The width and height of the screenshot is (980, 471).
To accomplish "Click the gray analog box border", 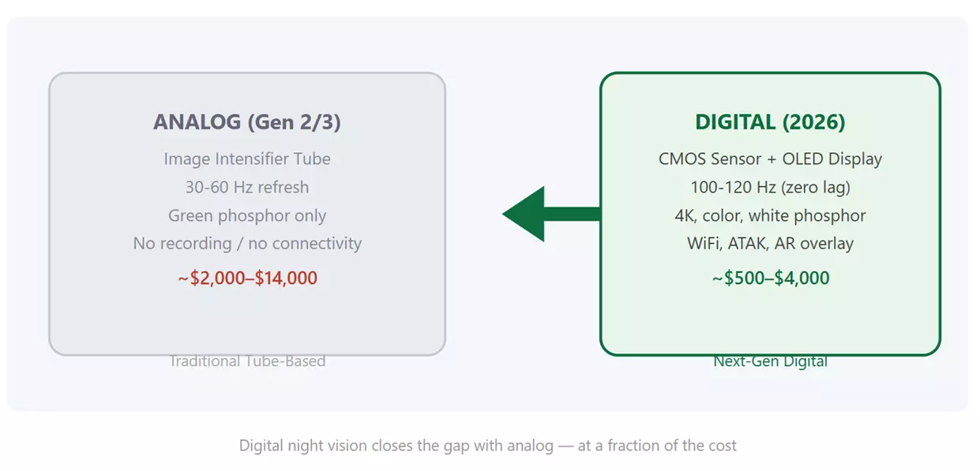I will [x=50, y=214].
